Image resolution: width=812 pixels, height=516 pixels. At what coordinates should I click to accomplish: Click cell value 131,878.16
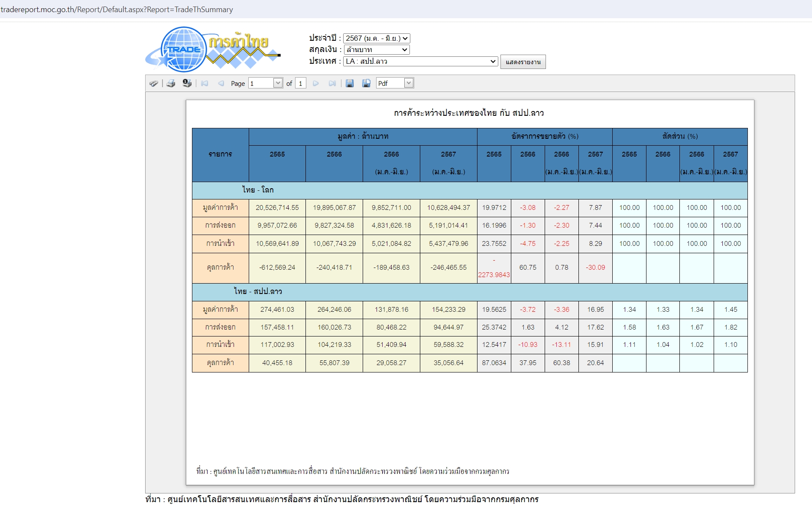[x=391, y=310]
